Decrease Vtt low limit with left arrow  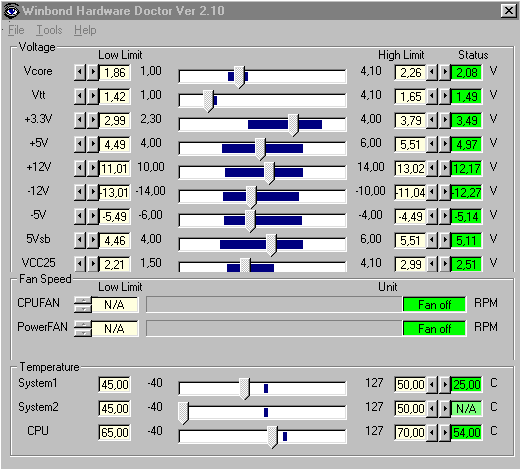pyautogui.click(x=80, y=96)
